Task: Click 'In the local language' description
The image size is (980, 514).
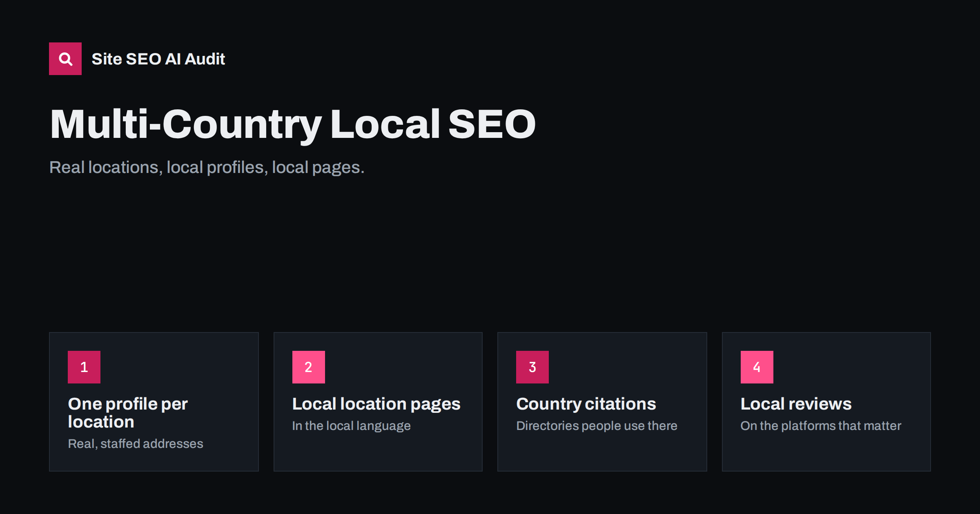Action: point(352,426)
